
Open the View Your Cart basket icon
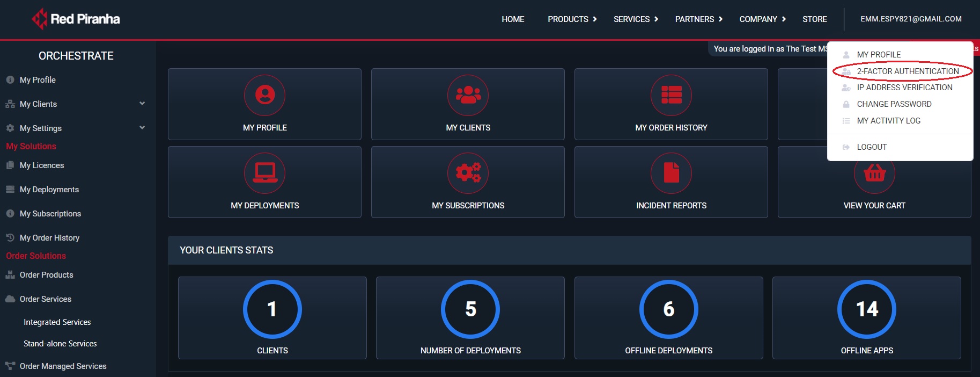[874, 174]
